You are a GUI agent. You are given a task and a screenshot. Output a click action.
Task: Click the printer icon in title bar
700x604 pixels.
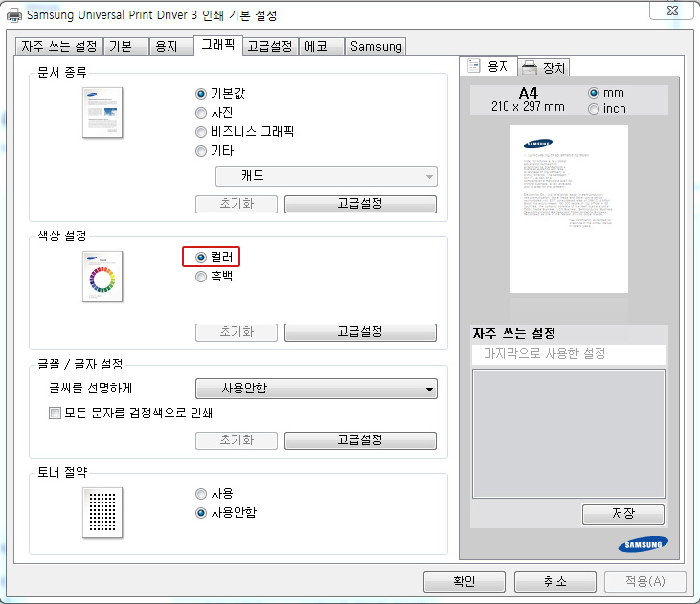[13, 15]
